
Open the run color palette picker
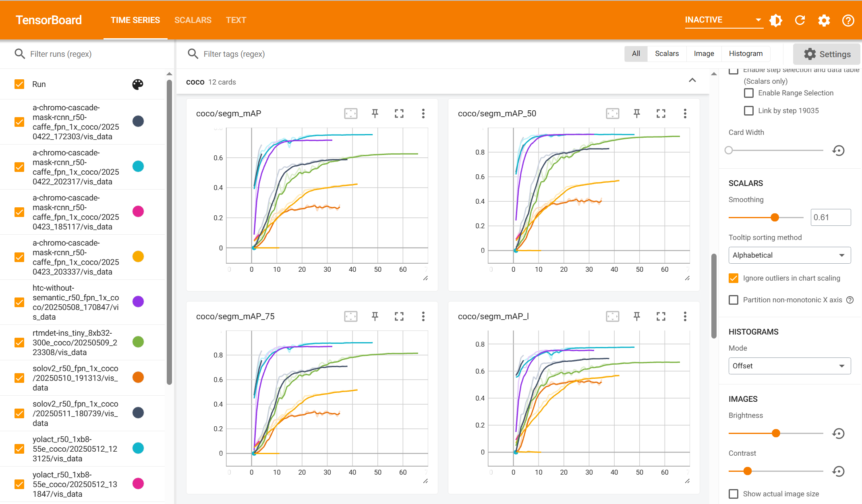coord(138,85)
